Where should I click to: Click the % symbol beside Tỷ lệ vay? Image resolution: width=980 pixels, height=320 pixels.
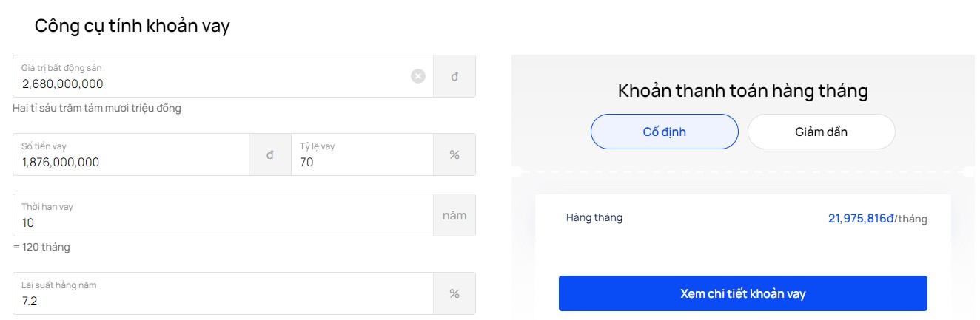[x=454, y=154]
